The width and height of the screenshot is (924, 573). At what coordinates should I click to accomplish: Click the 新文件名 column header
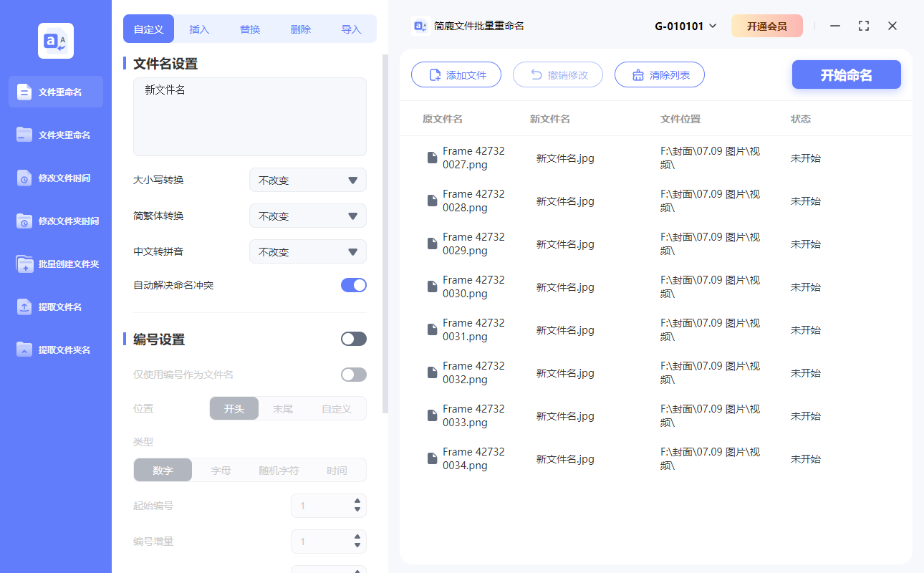(x=550, y=119)
